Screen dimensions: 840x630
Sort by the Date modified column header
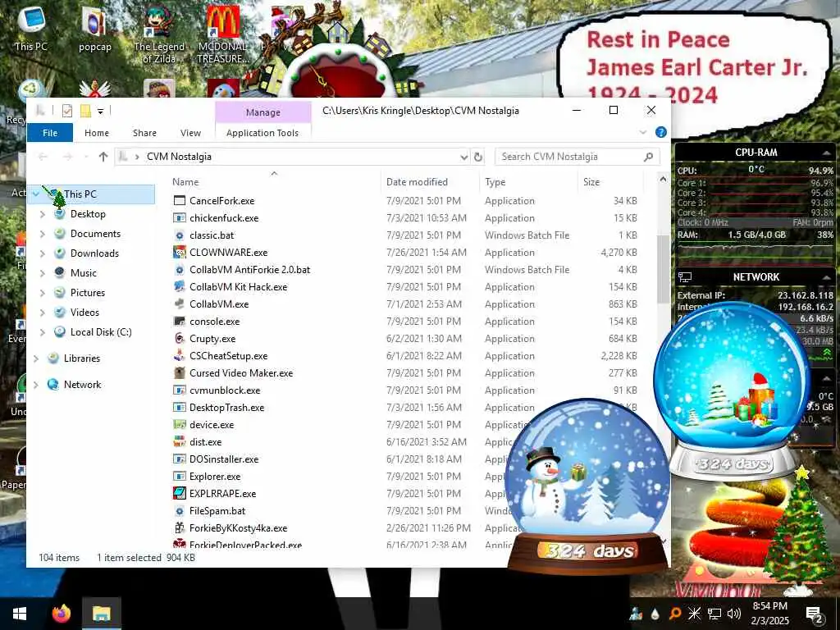(417, 182)
